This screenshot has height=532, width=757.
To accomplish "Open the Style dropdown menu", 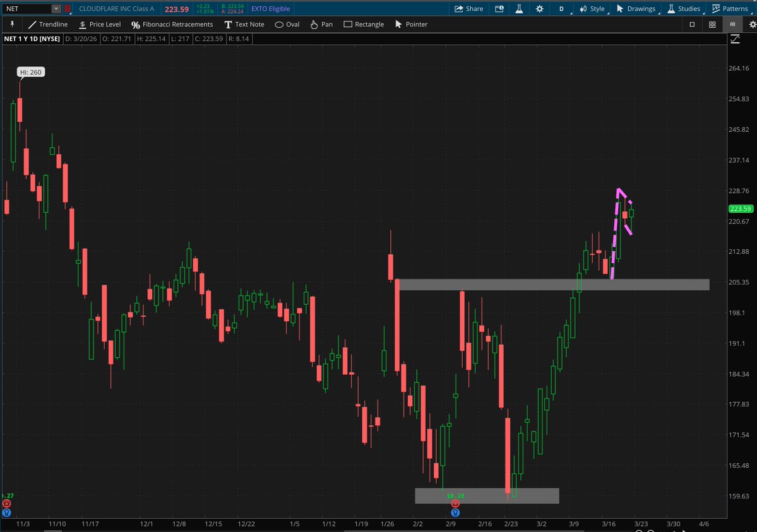I will pyautogui.click(x=592, y=9).
